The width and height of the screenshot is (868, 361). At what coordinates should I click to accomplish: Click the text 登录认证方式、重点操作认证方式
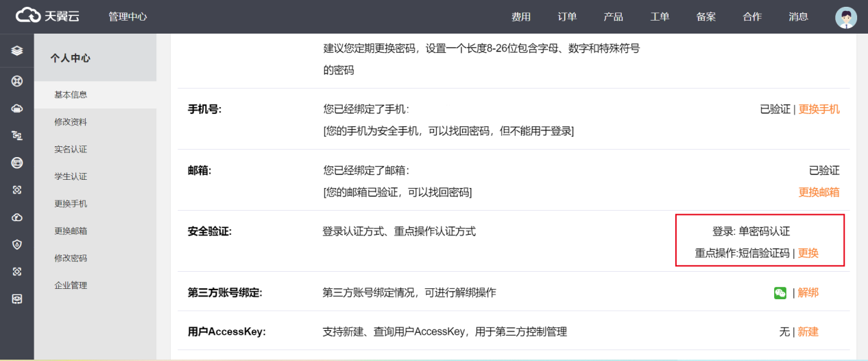coord(399,232)
